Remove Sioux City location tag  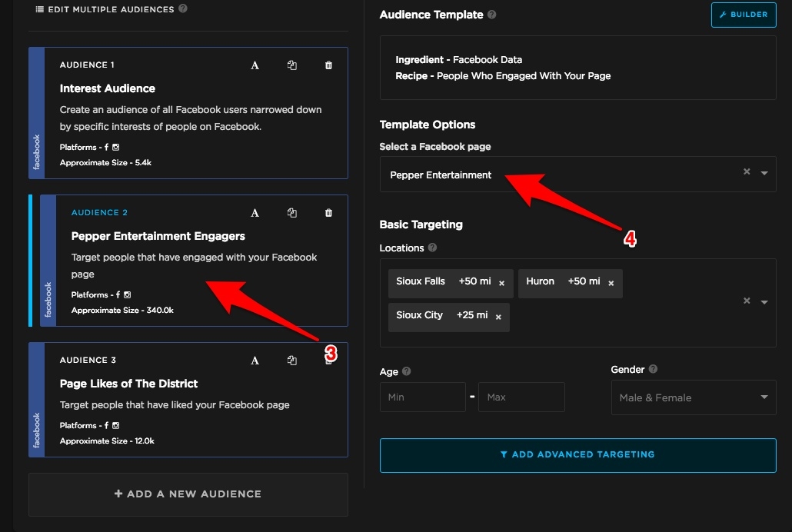pyautogui.click(x=498, y=318)
